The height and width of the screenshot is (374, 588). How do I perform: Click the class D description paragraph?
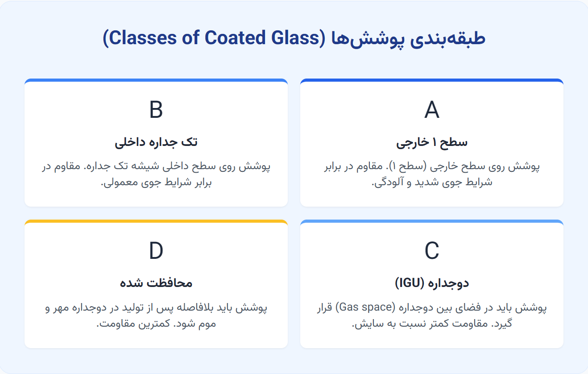tap(156, 315)
